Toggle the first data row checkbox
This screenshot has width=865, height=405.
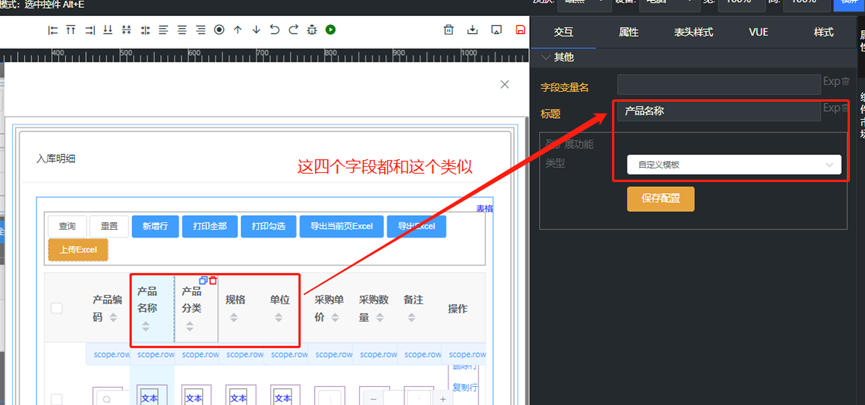click(x=57, y=399)
